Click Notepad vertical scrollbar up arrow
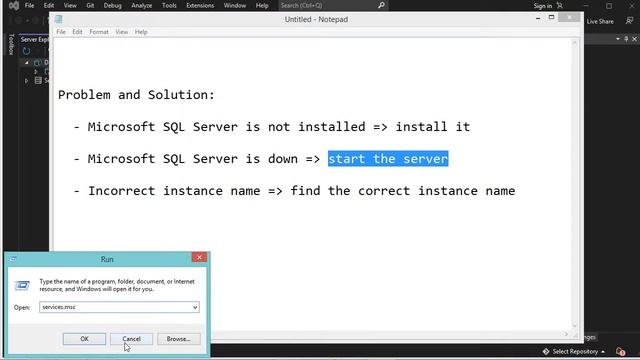Screen dimensions: 640x360 tap(575, 42)
